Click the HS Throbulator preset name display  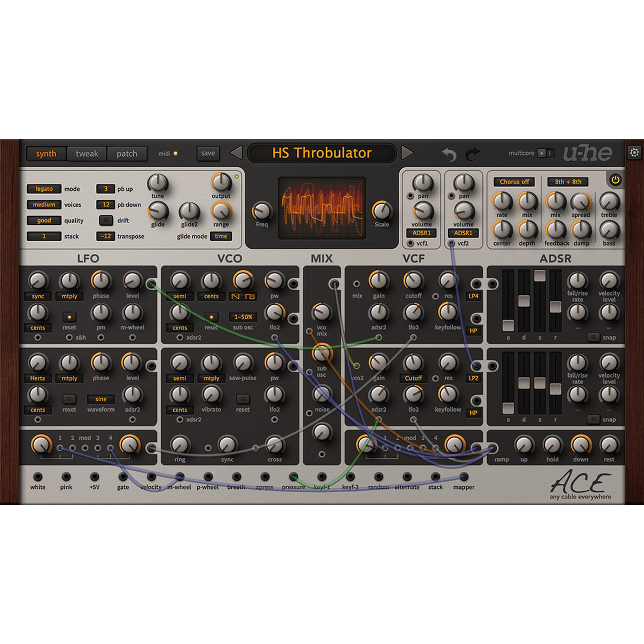[x=322, y=153]
